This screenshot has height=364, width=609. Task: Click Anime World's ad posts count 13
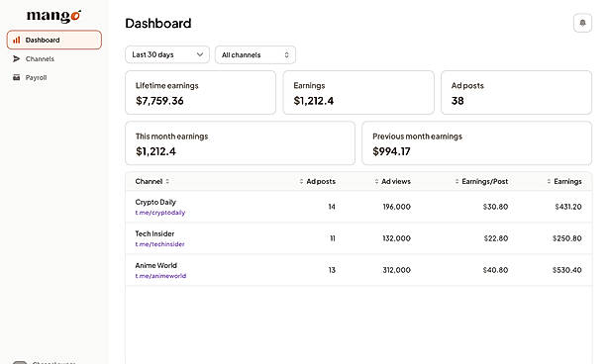332,270
